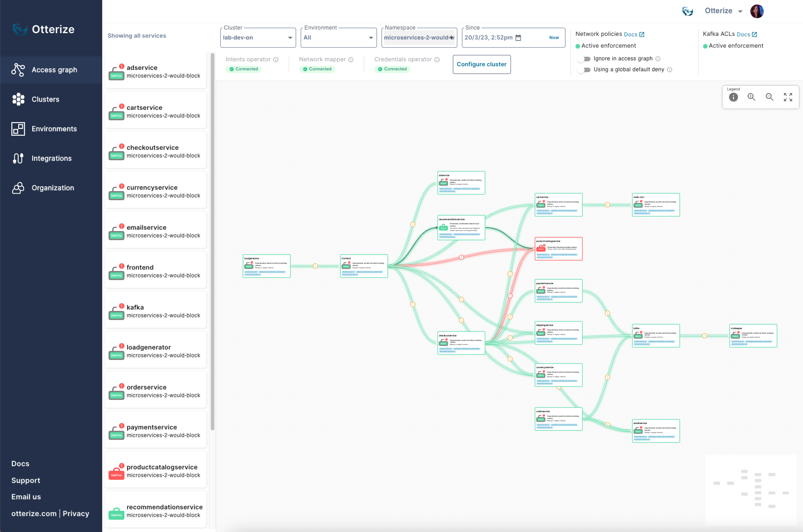Click the Configure cluster button
This screenshot has height=532, width=803.
coord(482,64)
